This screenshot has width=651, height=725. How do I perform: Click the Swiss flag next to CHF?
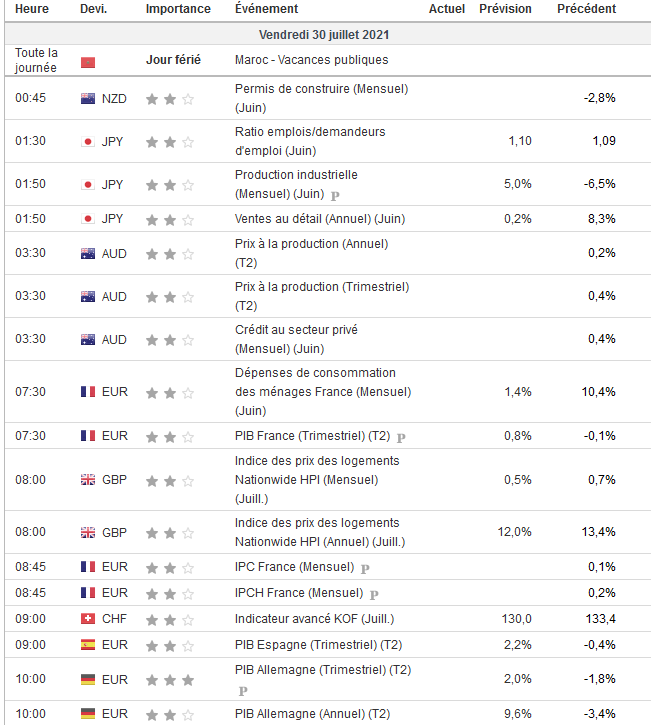(x=88, y=619)
